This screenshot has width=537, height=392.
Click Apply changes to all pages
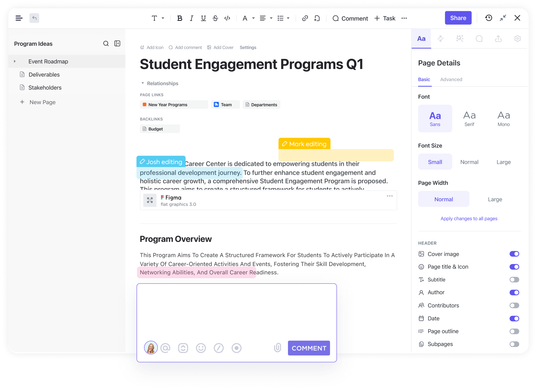pos(469,219)
